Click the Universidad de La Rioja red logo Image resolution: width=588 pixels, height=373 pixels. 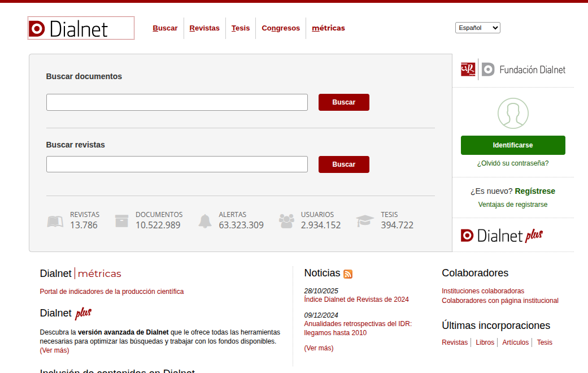pos(468,70)
